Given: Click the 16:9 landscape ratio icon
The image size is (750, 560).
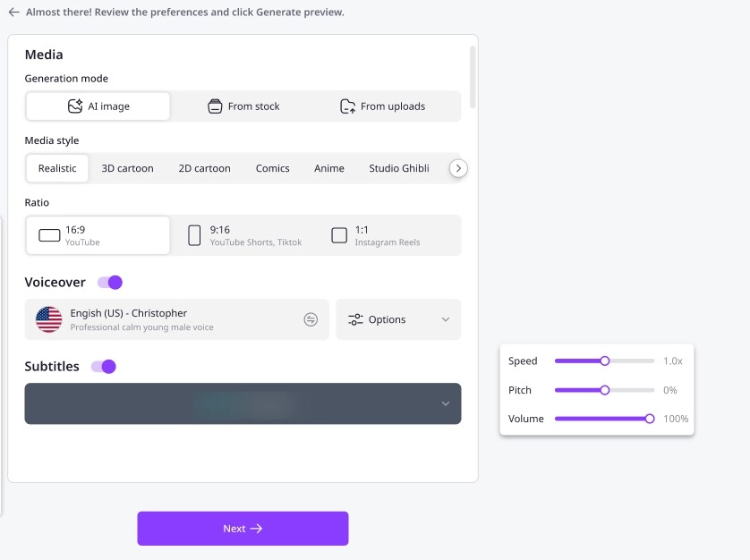Looking at the screenshot, I should (49, 236).
